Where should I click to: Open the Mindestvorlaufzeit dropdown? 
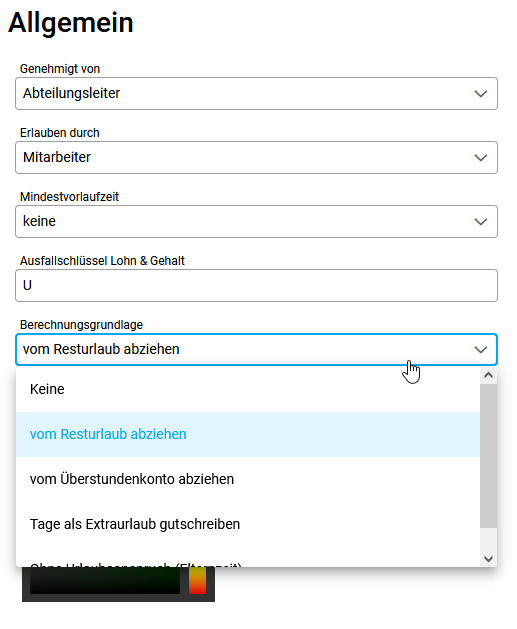point(256,221)
